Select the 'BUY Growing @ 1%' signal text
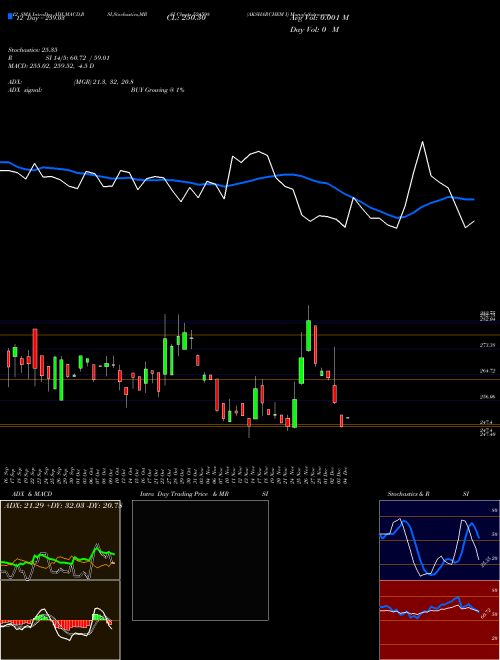Viewport: 500px width, 660px height. (157, 90)
